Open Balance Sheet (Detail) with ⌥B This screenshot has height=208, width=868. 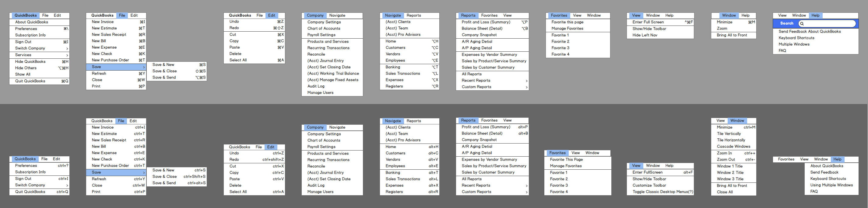click(x=492, y=29)
